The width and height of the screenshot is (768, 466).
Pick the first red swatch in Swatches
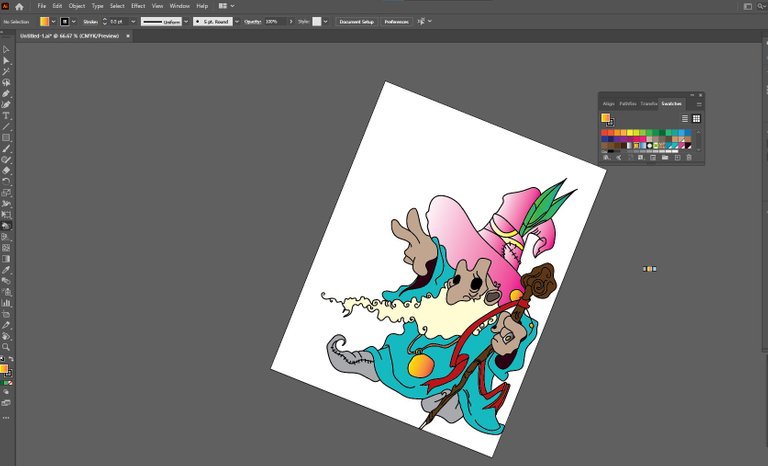604,133
